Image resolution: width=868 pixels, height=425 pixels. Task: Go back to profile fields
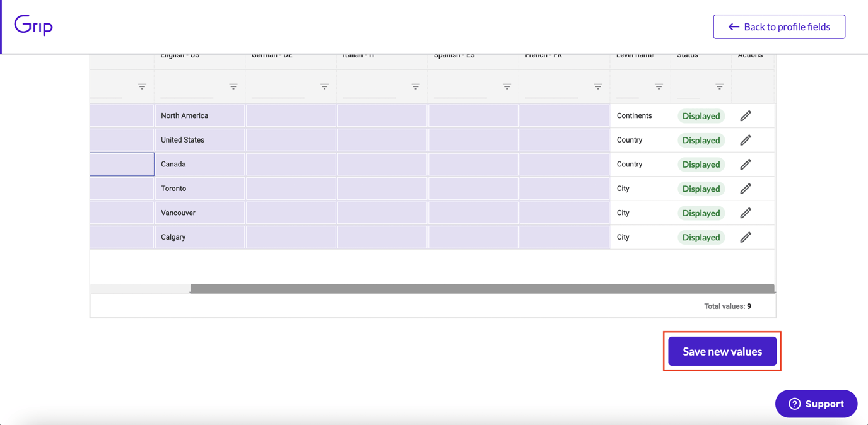779,26
